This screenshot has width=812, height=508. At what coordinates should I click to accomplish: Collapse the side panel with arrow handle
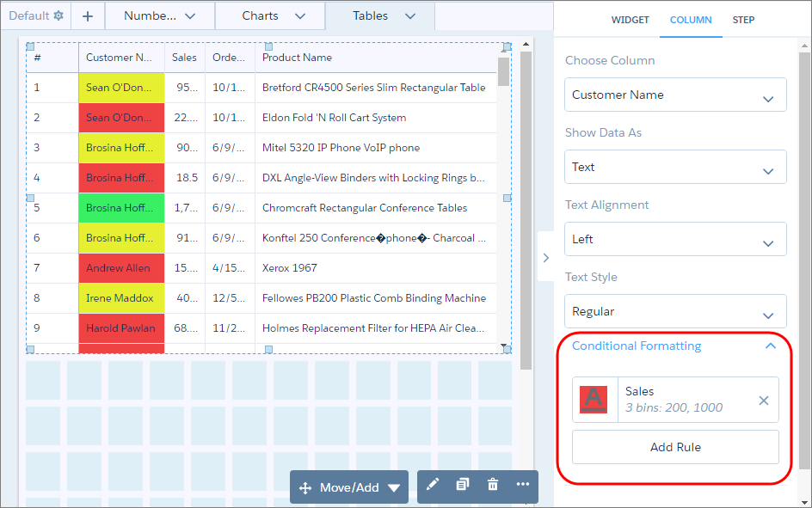click(x=545, y=258)
